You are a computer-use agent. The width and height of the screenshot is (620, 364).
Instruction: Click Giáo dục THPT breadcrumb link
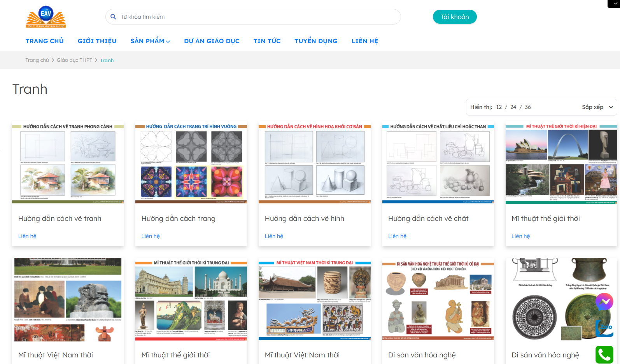pyautogui.click(x=74, y=60)
